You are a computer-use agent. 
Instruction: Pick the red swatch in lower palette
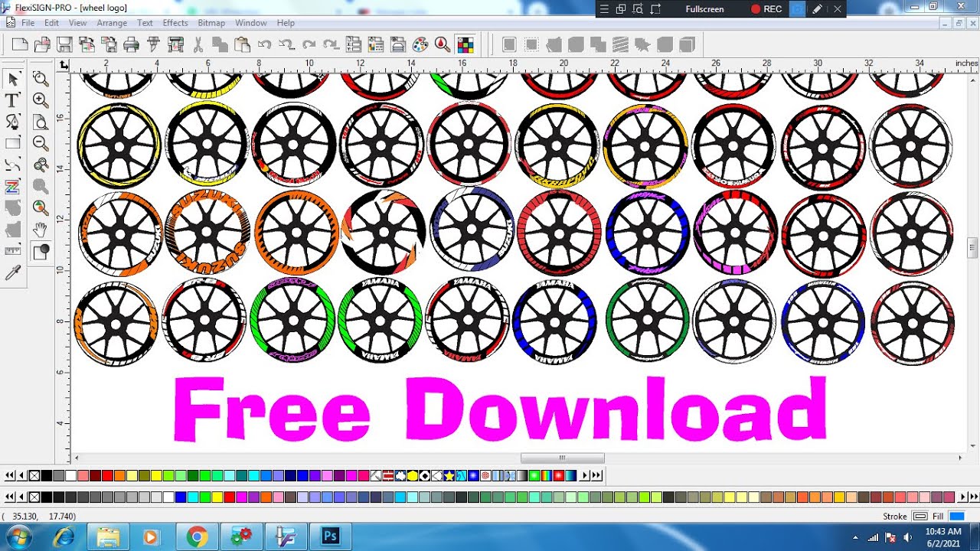[x=228, y=497]
